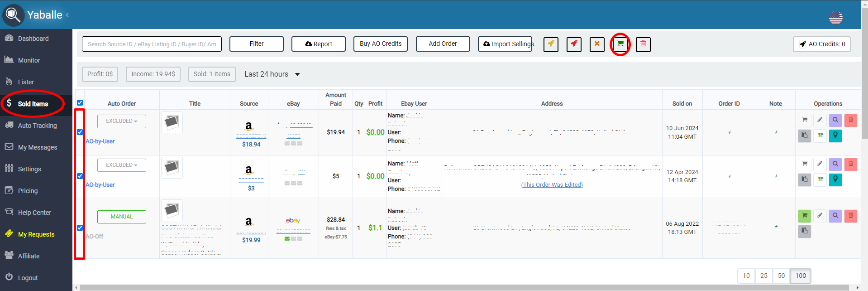868x291 pixels.
Task: Uncheck the checkbox for the MANUAL order row
Action: click(80, 228)
